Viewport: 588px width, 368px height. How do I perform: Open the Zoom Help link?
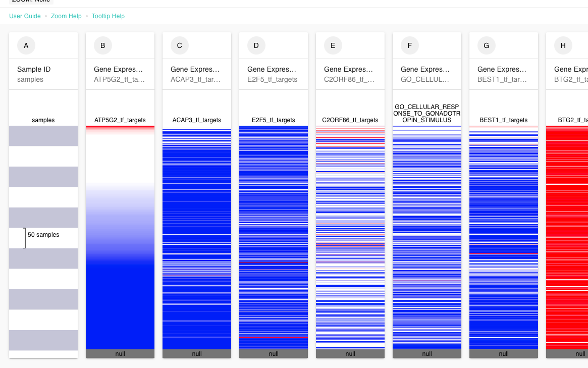[x=66, y=16]
